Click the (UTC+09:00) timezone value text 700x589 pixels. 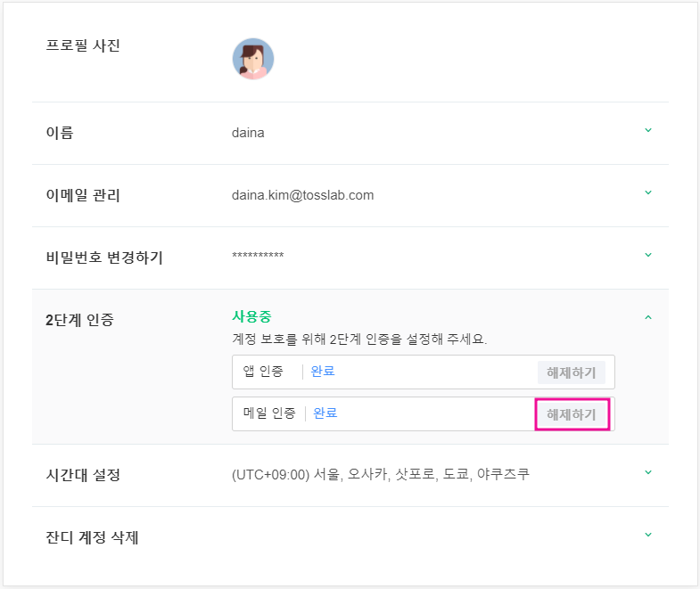[x=380, y=474]
